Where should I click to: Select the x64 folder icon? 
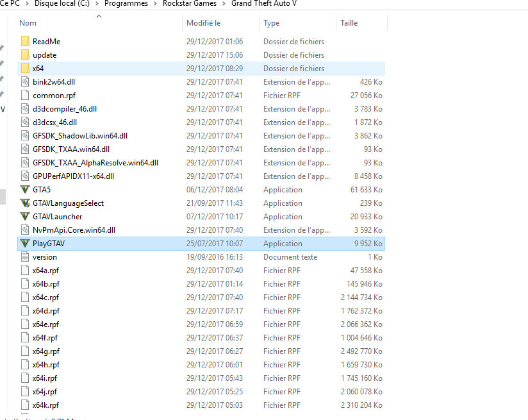coord(25,69)
